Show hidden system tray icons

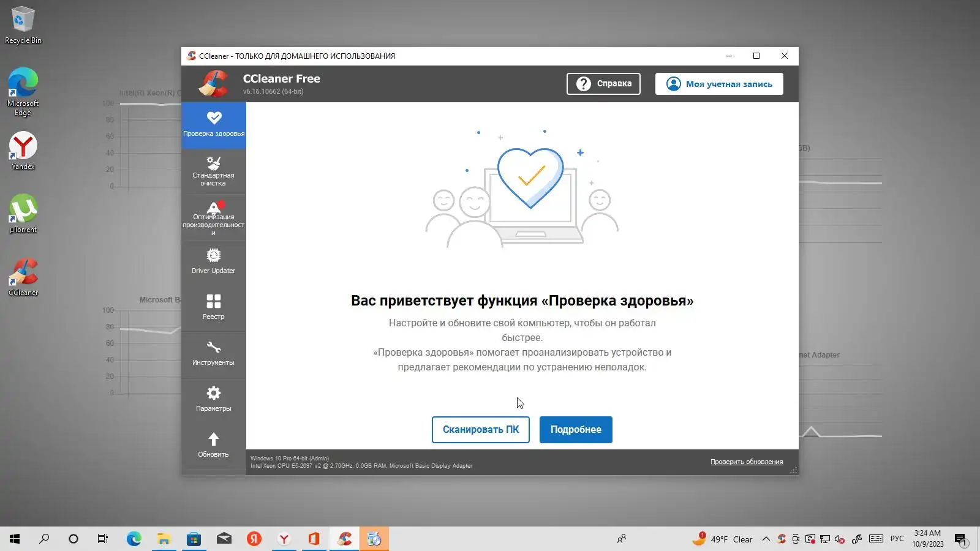[x=766, y=539]
